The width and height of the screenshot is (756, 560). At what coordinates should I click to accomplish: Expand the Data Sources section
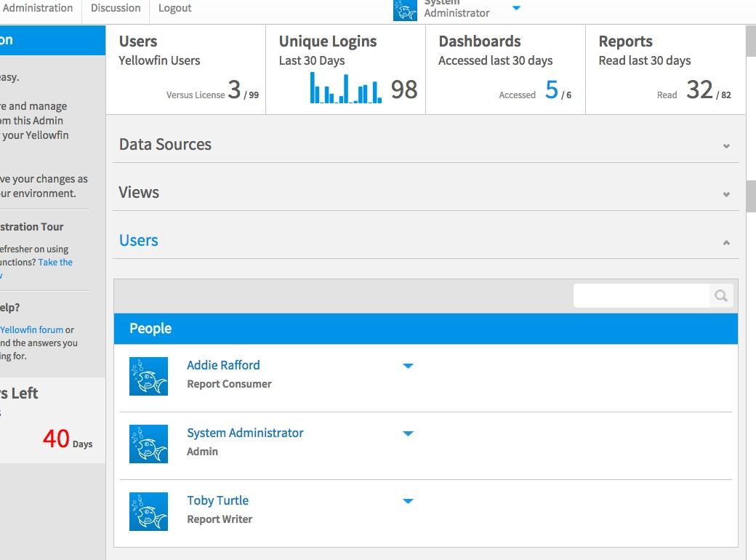tap(726, 145)
